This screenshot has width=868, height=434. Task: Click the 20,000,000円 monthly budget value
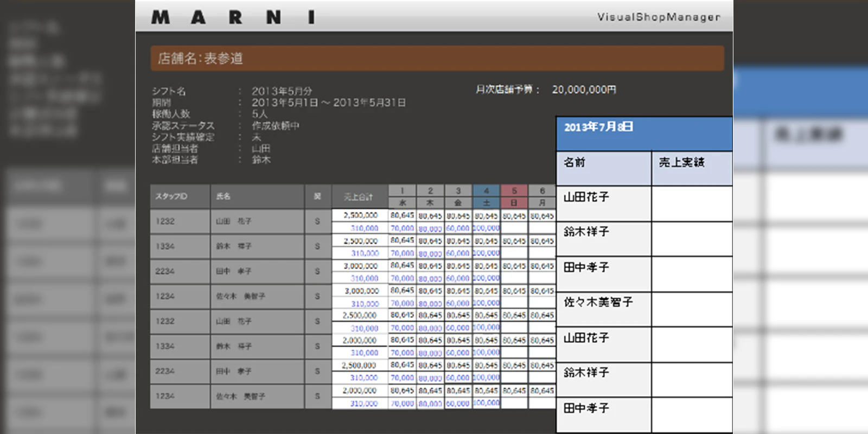584,90
